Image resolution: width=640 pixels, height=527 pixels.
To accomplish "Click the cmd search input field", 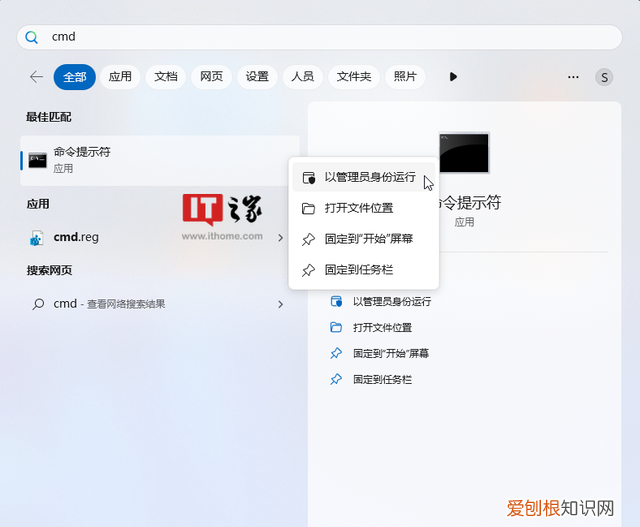I will point(319,37).
